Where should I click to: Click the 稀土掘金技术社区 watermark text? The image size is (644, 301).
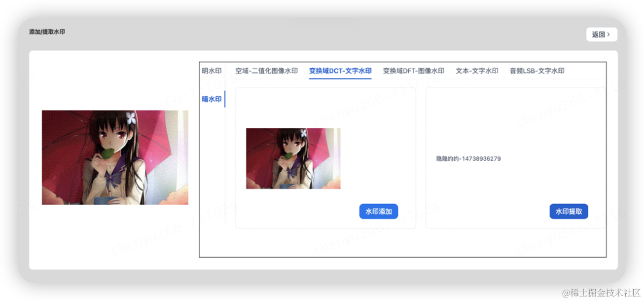[x=601, y=292]
